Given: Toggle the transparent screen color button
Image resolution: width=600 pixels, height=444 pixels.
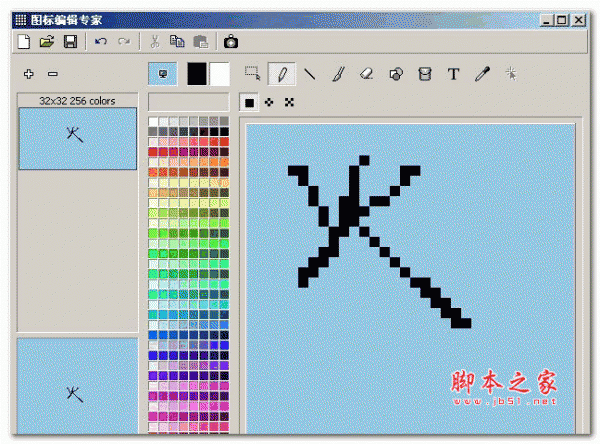Looking at the screenshot, I should point(163,73).
